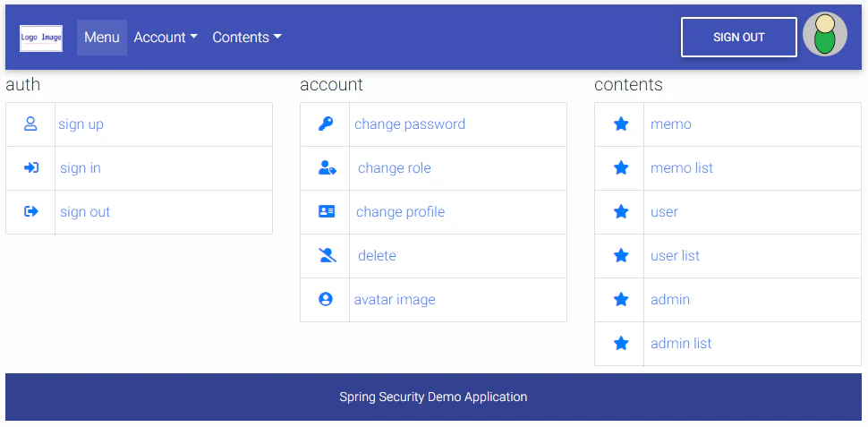
Task: Open the Menu nav item
Action: pyautogui.click(x=102, y=37)
